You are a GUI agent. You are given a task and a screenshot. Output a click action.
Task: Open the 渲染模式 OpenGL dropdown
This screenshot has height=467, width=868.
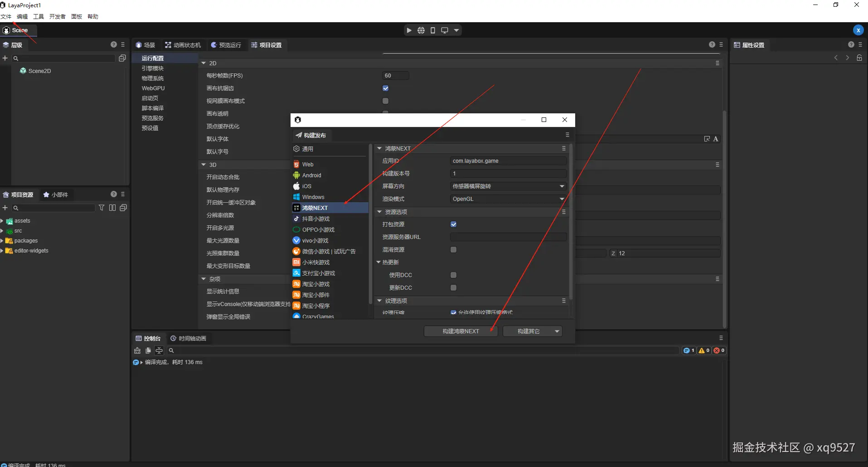(509, 199)
